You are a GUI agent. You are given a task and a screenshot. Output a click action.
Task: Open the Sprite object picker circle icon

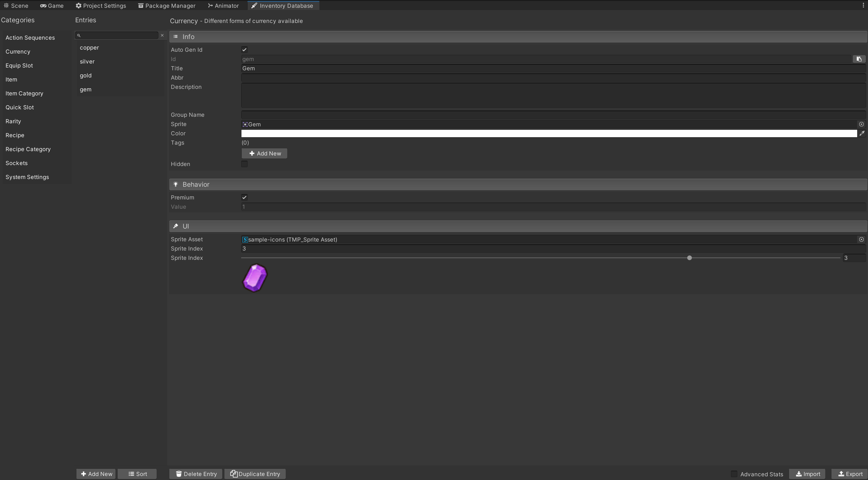coord(861,124)
